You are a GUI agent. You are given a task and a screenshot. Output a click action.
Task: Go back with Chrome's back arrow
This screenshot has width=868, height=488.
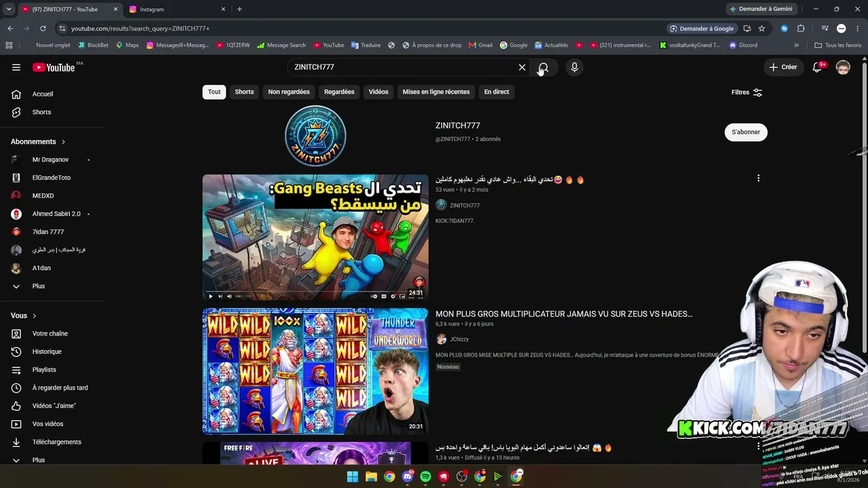(x=10, y=28)
